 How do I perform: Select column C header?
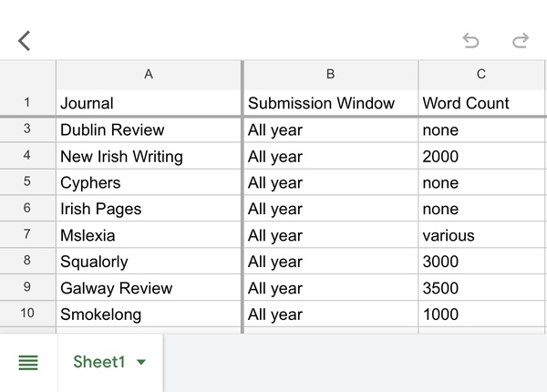pyautogui.click(x=481, y=75)
